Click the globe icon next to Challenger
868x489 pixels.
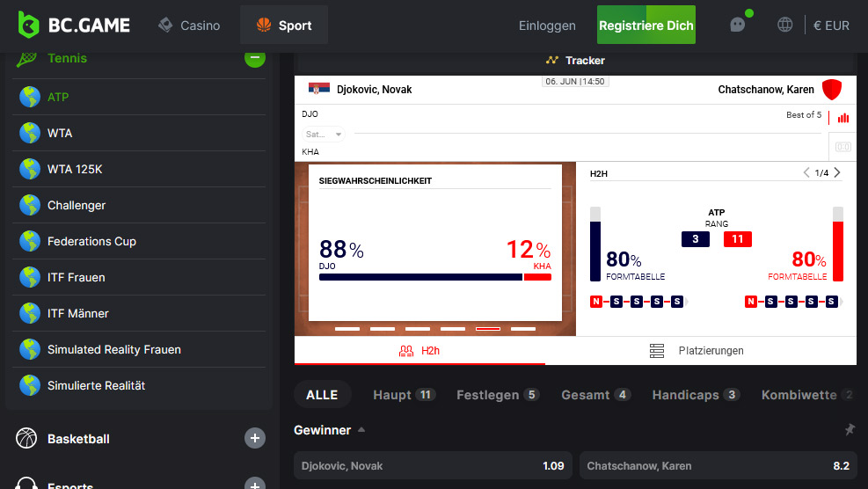pos(30,205)
